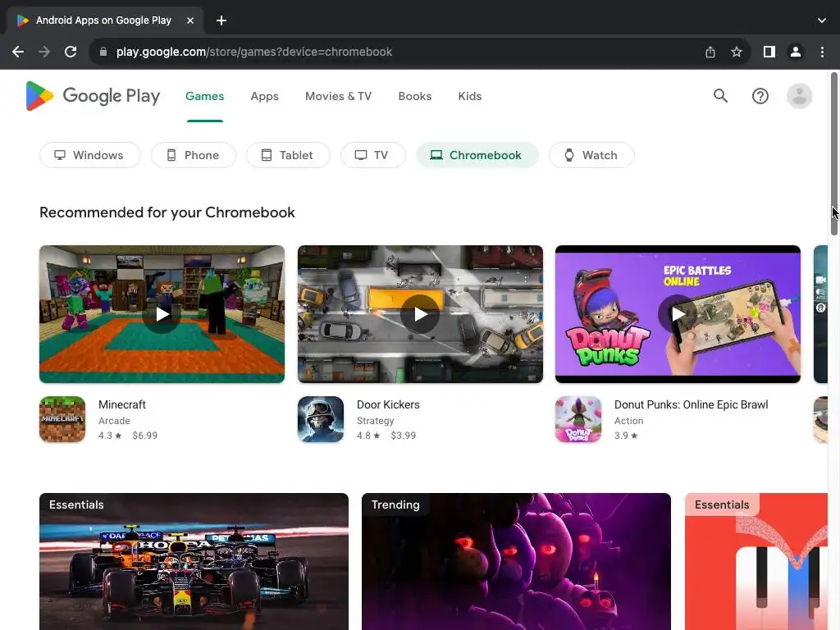Open the Door Kickers title link

(388, 404)
